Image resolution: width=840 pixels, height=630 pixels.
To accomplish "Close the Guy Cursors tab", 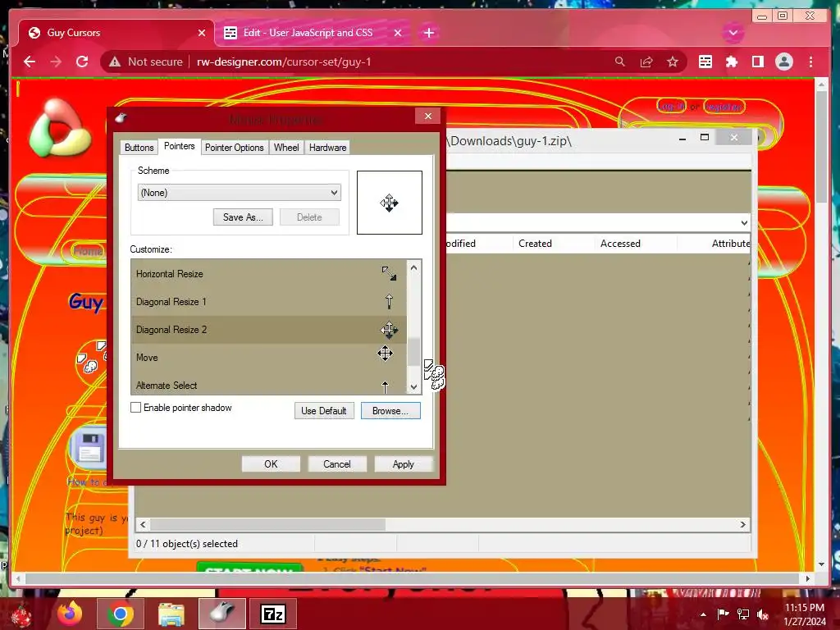I will point(202,33).
